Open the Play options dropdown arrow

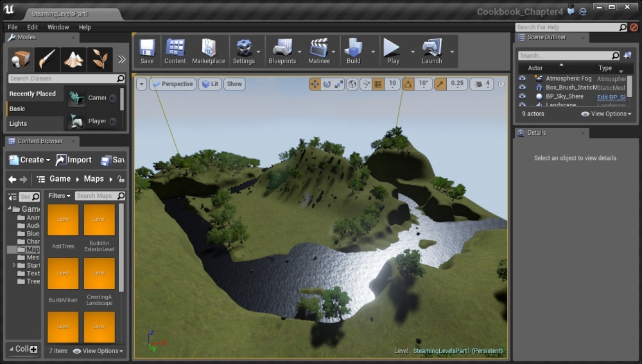tap(413, 51)
